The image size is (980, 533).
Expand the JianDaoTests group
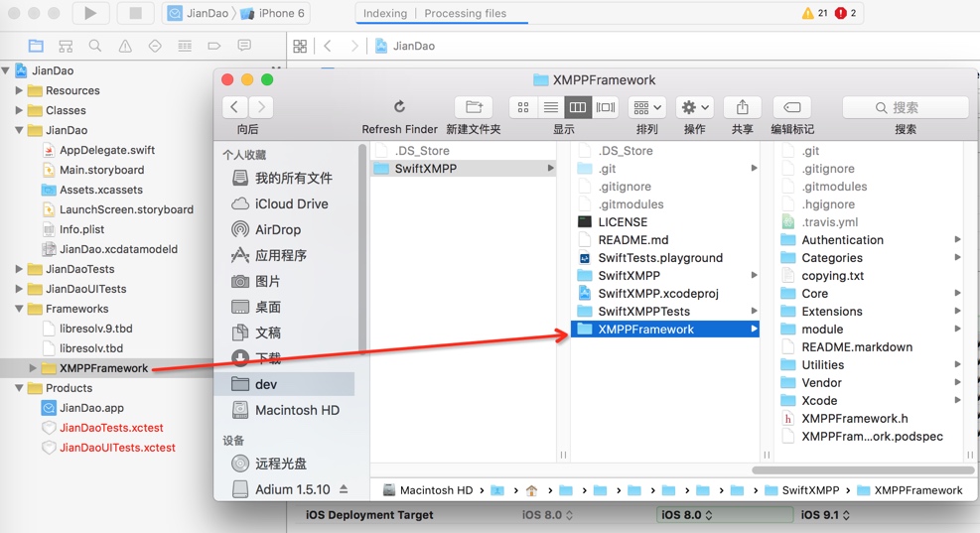point(19,269)
